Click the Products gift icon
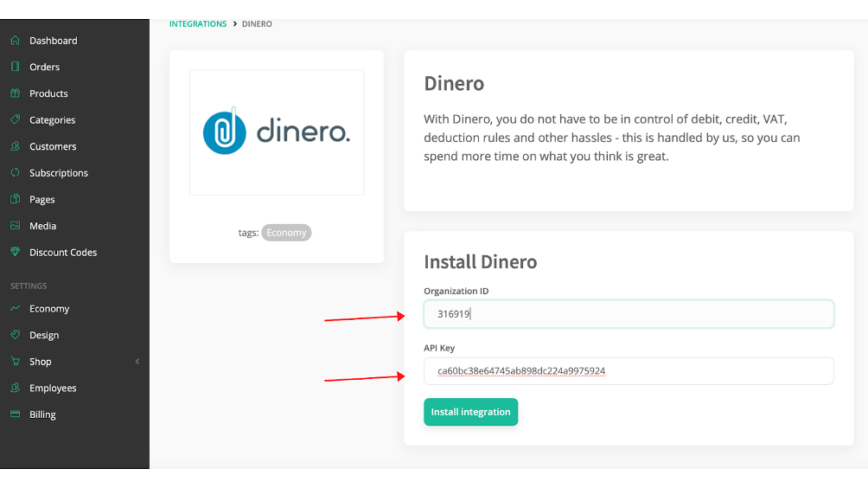The width and height of the screenshot is (868, 488). (x=15, y=93)
